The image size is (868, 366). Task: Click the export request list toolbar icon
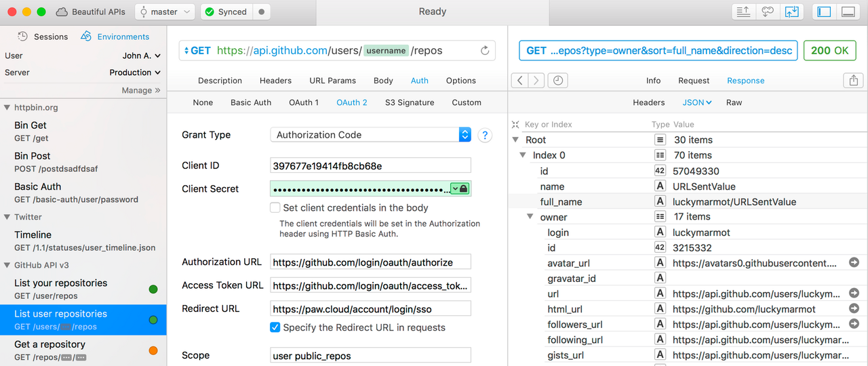click(x=744, y=12)
